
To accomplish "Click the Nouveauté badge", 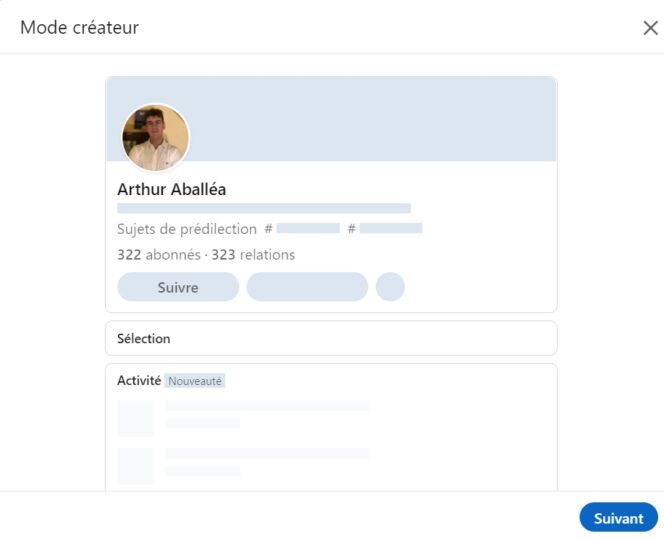I will [196, 381].
